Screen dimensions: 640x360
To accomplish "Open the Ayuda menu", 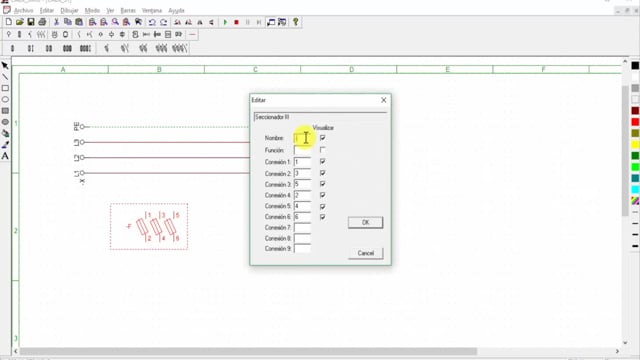I will pyautogui.click(x=176, y=10).
